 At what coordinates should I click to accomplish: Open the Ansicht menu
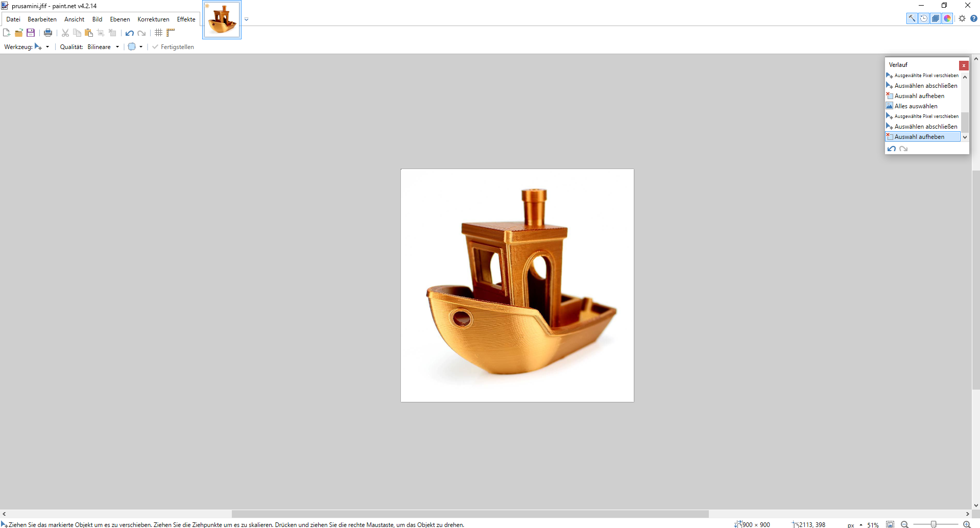coord(74,19)
